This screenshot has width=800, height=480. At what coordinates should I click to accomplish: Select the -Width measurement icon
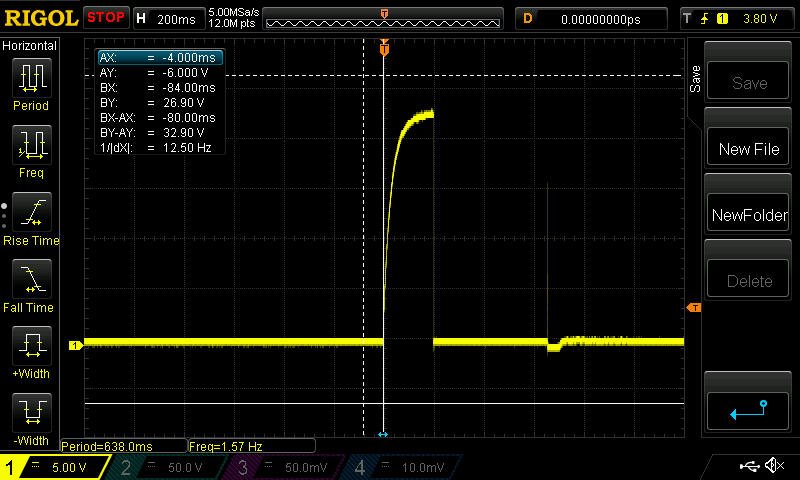tap(31, 413)
